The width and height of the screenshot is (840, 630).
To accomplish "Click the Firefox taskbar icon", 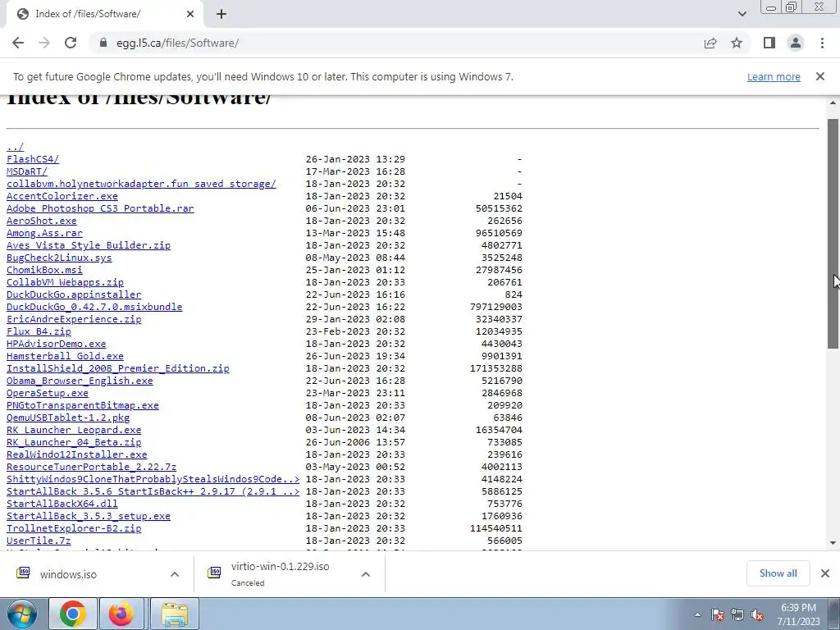I will (x=121, y=614).
